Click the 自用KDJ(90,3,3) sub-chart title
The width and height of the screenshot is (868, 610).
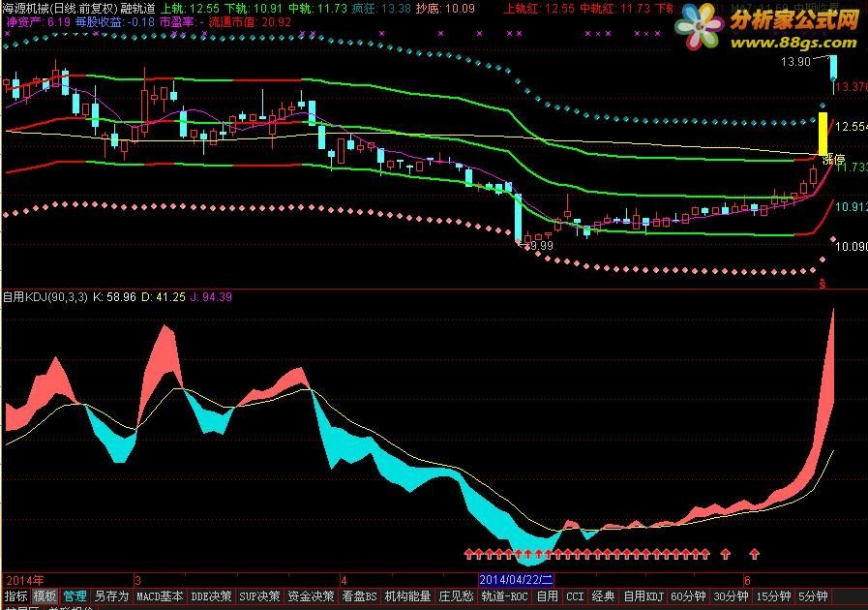click(x=45, y=297)
